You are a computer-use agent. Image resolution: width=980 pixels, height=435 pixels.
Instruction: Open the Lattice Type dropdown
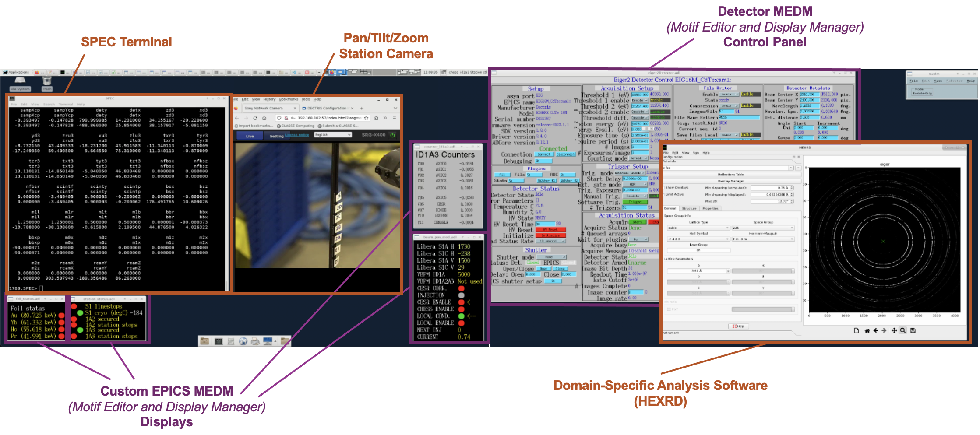pyautogui.click(x=698, y=228)
